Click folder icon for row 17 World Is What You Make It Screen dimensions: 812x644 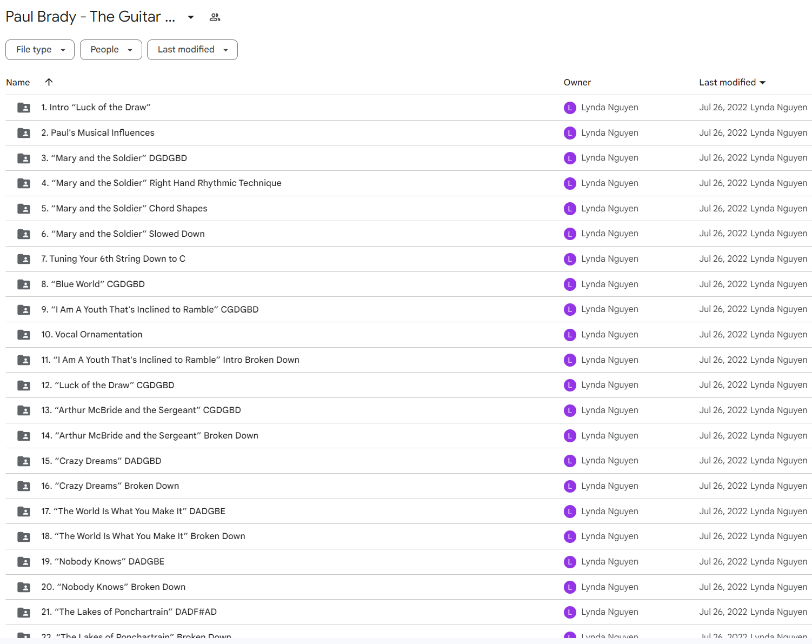24,512
